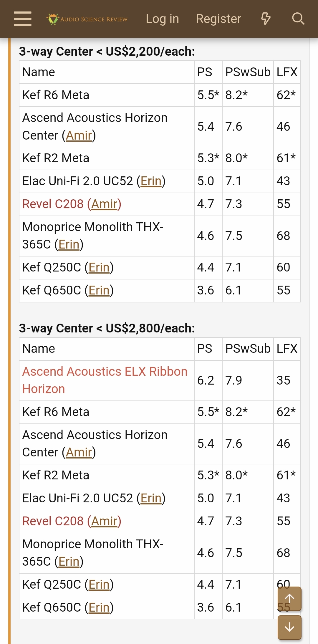Tap Register in header

pyautogui.click(x=218, y=19)
